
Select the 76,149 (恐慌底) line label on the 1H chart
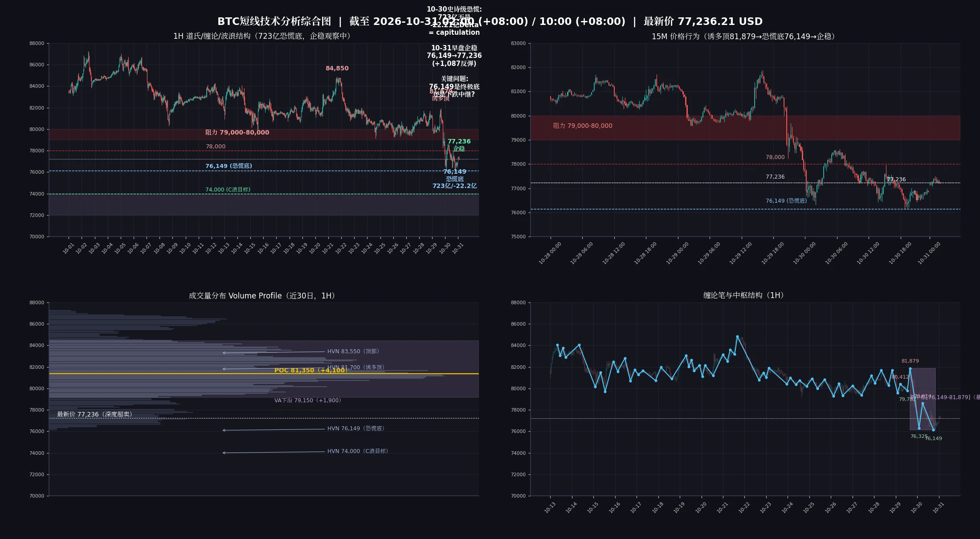click(x=229, y=166)
